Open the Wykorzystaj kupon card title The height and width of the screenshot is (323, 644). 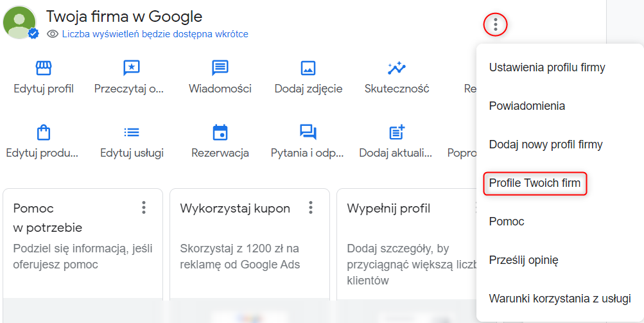coord(235,209)
